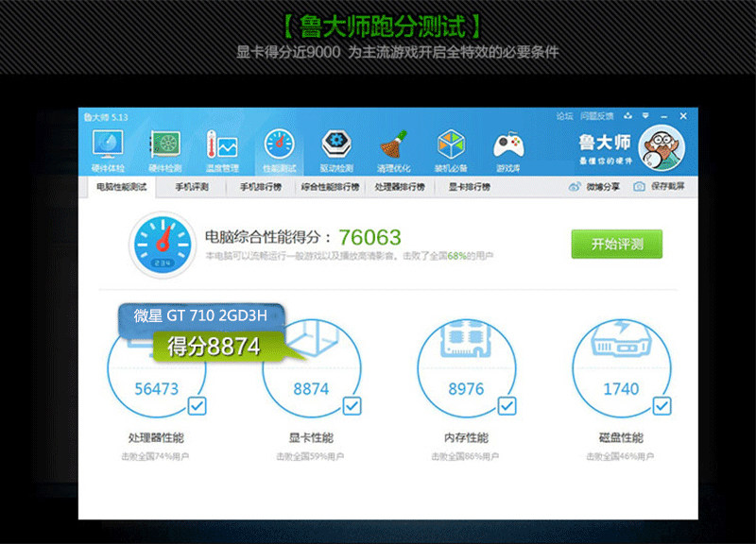Uncheck the 处理器性能 checkbox

[197, 406]
